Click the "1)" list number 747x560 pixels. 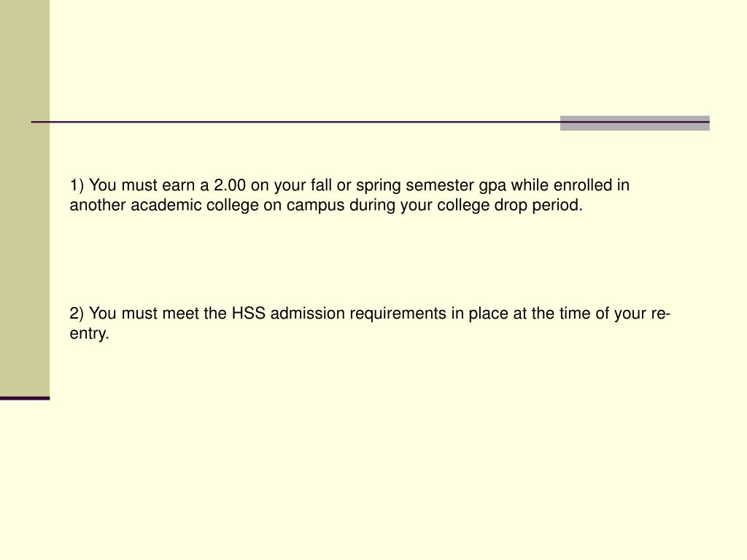click(x=77, y=184)
